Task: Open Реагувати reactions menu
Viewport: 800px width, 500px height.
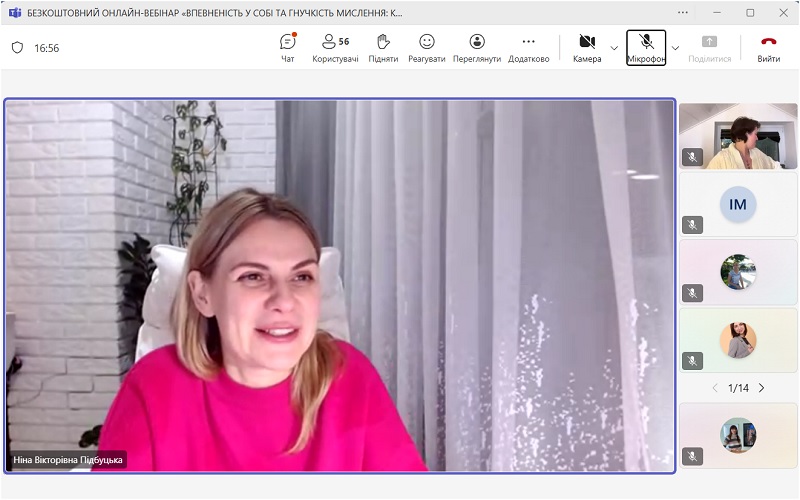Action: [427, 47]
